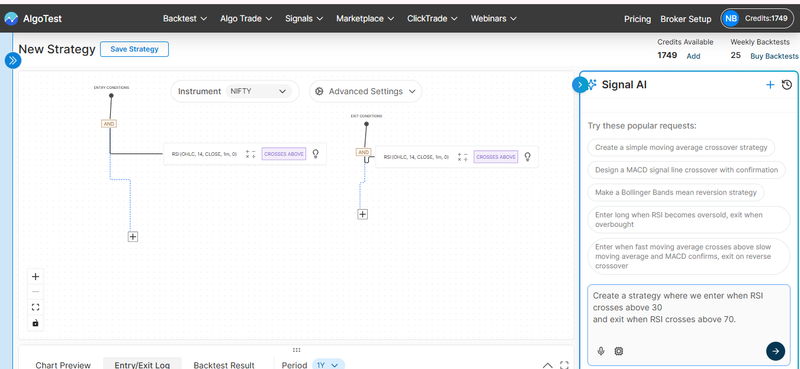Click NB user avatar
This screenshot has width=800, height=369.
[731, 18]
